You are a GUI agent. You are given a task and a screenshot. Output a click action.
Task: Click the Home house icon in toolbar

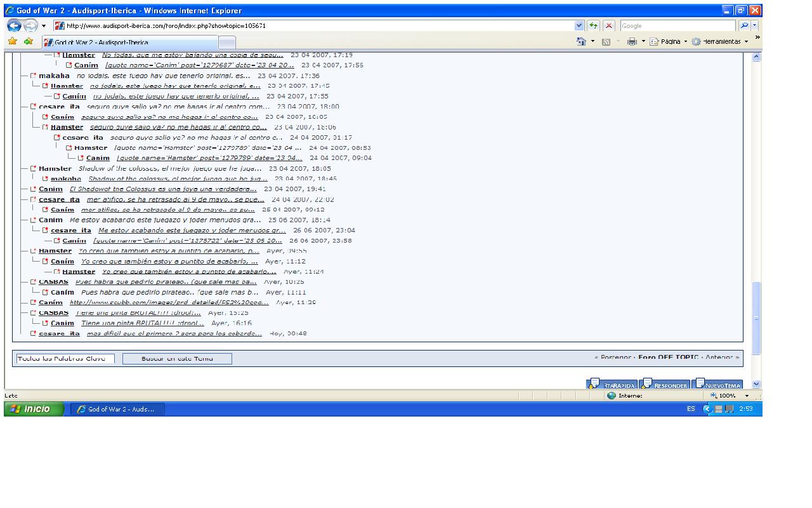[581, 41]
